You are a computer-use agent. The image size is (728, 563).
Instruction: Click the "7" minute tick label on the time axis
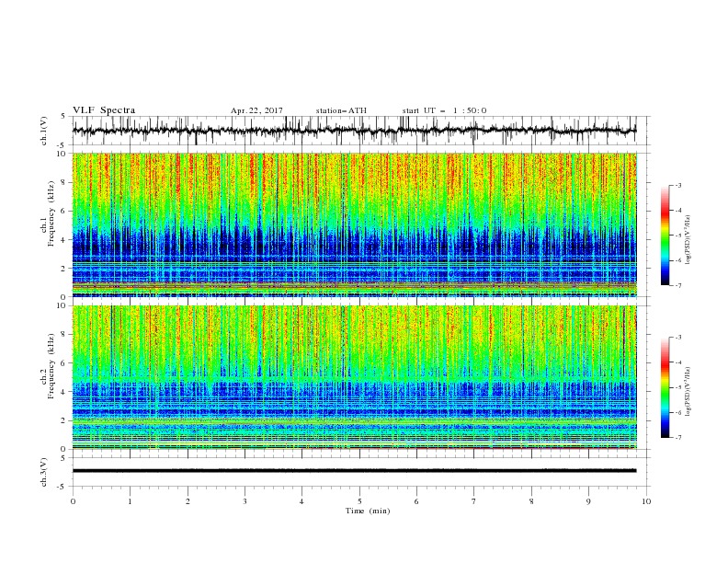click(x=474, y=501)
